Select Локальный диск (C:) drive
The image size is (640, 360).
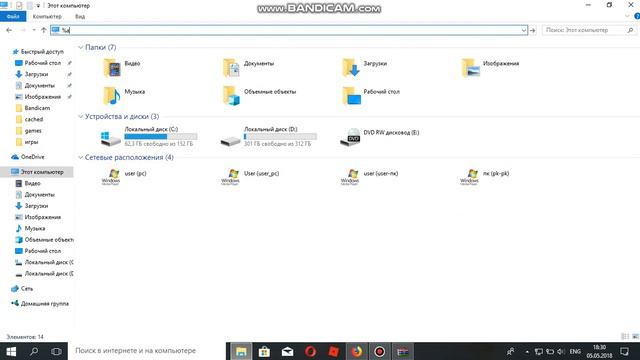click(x=149, y=136)
